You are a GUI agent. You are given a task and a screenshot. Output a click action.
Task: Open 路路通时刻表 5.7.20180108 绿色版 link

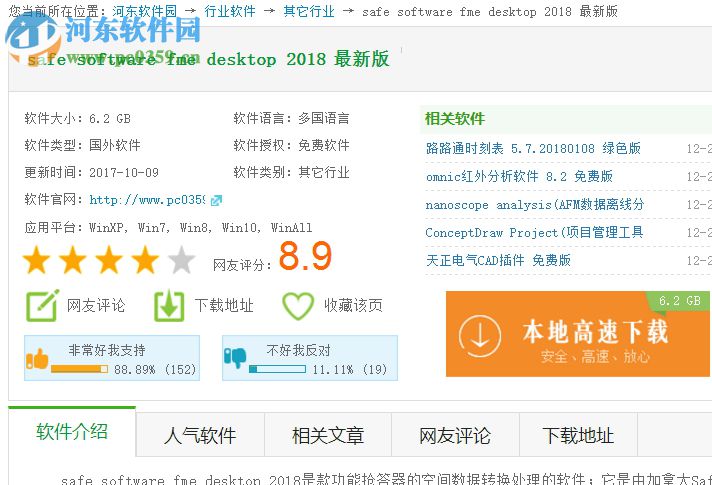coord(533,148)
